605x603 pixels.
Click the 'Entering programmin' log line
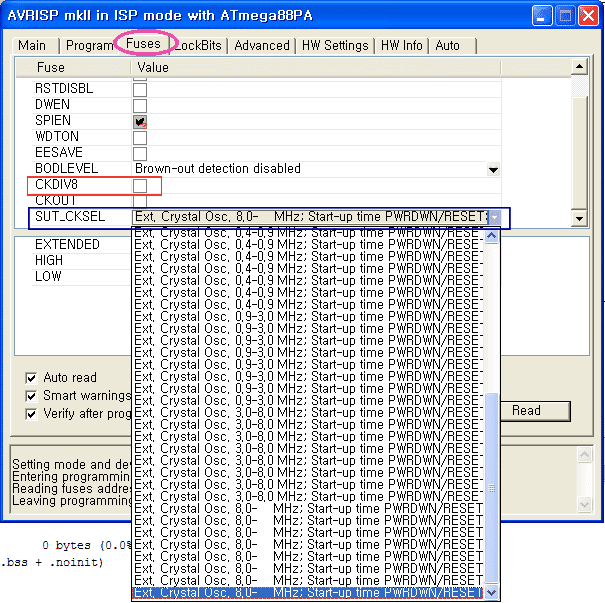tap(71, 476)
